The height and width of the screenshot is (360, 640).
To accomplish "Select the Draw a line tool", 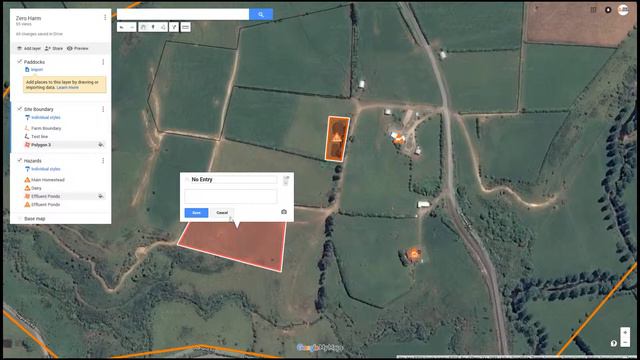I will coord(163,27).
